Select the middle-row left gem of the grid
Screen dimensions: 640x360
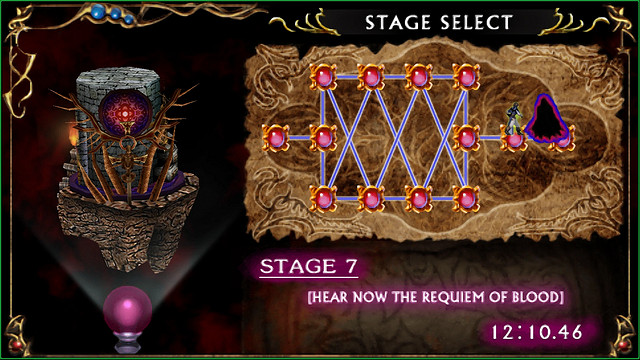coord(323,138)
